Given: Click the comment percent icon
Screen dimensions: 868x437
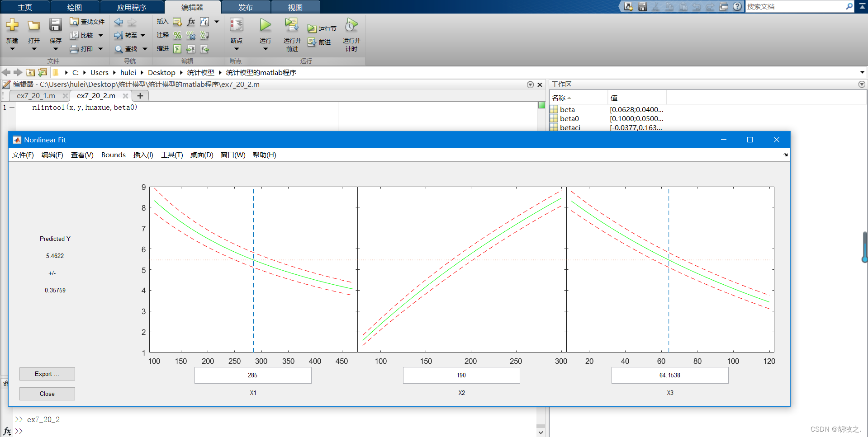Looking at the screenshot, I should pyautogui.click(x=177, y=35).
